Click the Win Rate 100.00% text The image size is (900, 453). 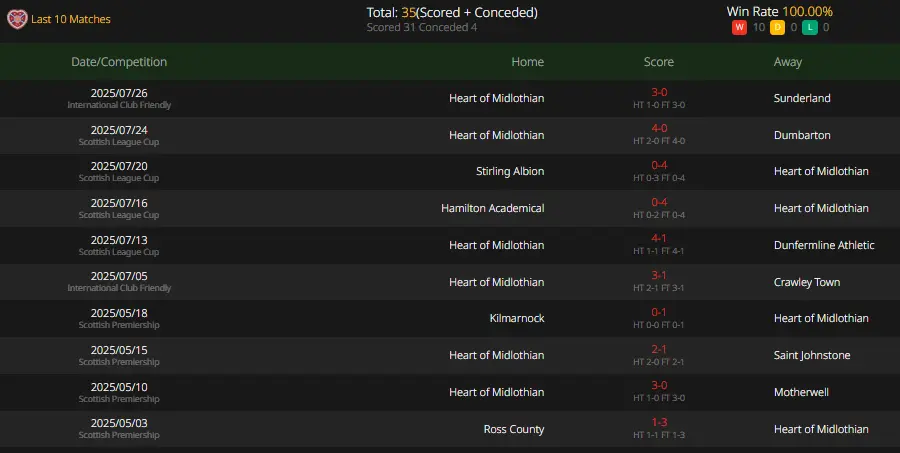tap(779, 11)
